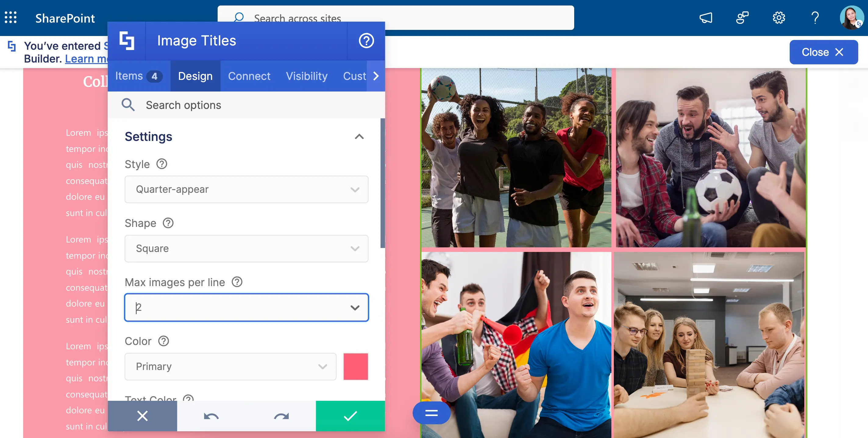
Task: Open the chat people icon in header
Action: tap(742, 17)
